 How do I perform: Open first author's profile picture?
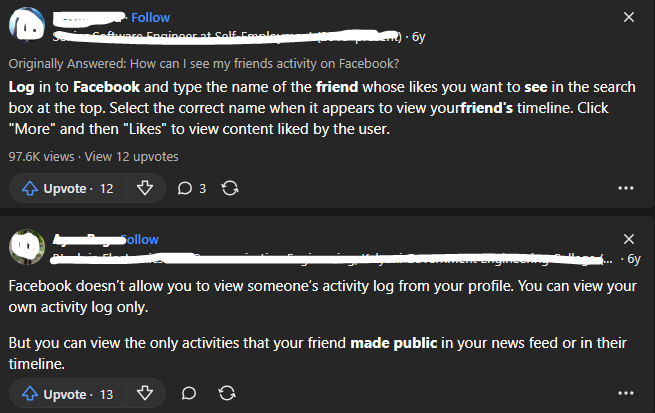27,25
